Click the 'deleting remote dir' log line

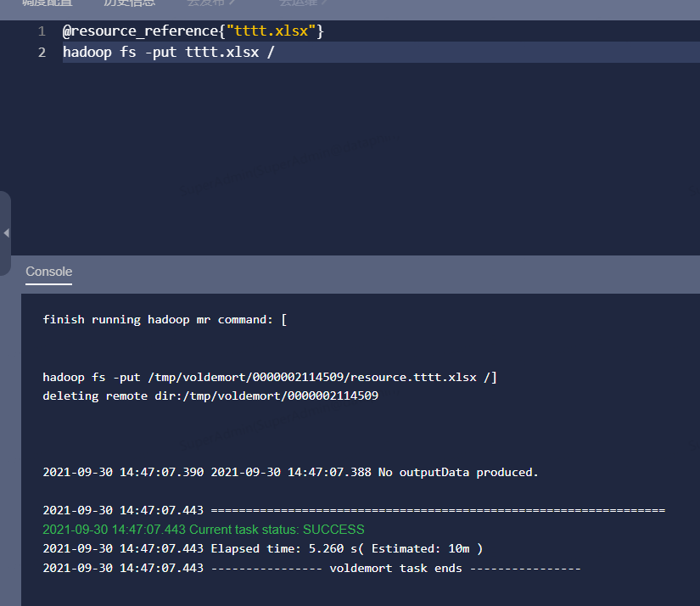[x=210, y=396]
